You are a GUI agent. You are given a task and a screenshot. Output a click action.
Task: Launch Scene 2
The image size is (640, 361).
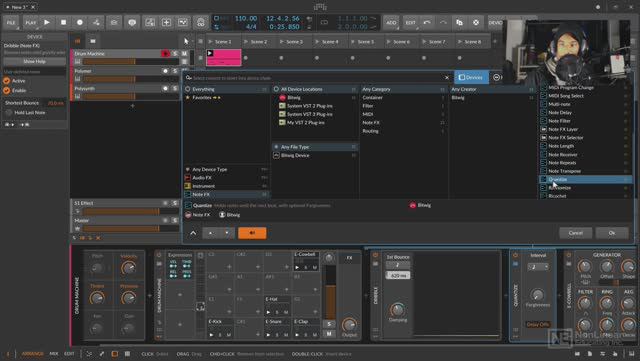tap(246, 42)
